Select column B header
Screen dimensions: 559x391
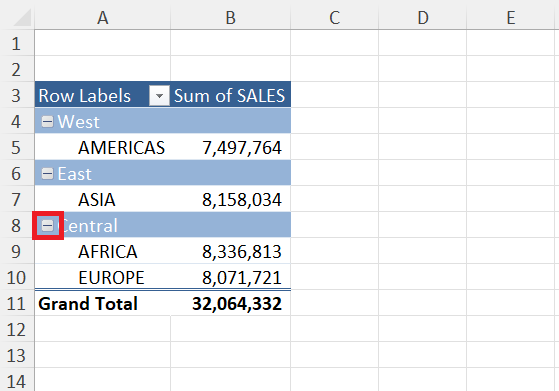click(231, 17)
